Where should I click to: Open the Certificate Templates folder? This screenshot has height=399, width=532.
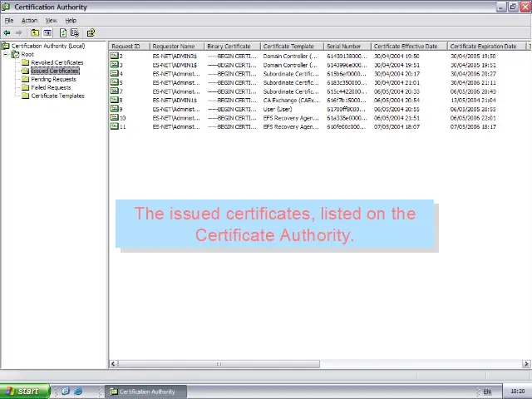(x=57, y=96)
